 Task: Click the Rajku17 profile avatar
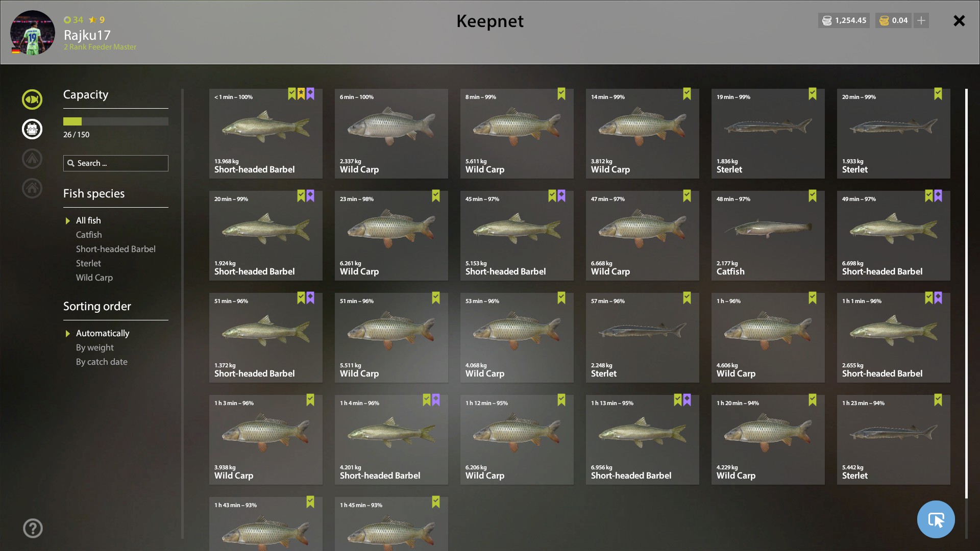coord(33,33)
